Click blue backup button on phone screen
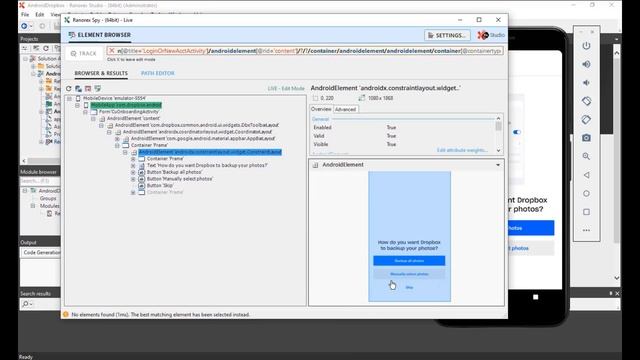Image resolution: width=640 pixels, height=360 pixels. pos(531,228)
